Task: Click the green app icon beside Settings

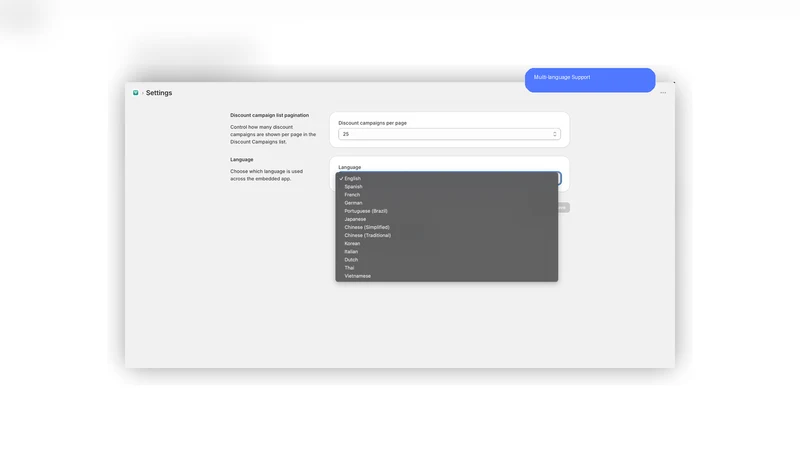Action: tap(136, 93)
